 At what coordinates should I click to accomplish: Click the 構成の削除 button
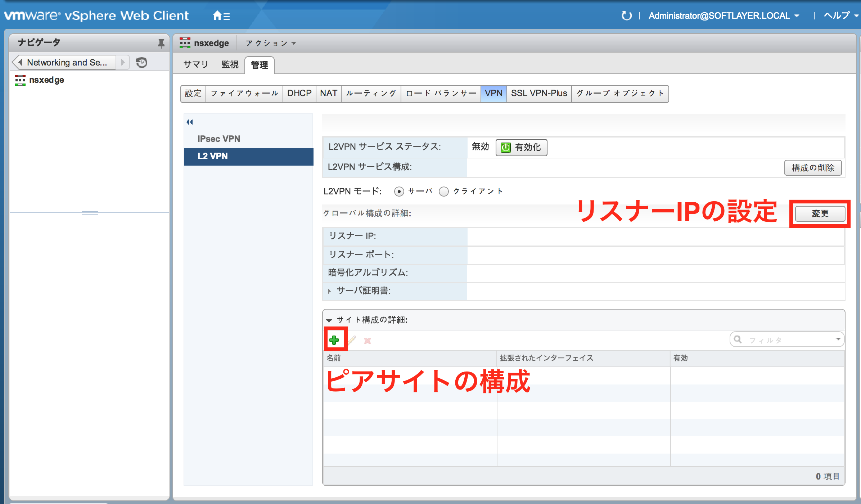click(x=813, y=168)
